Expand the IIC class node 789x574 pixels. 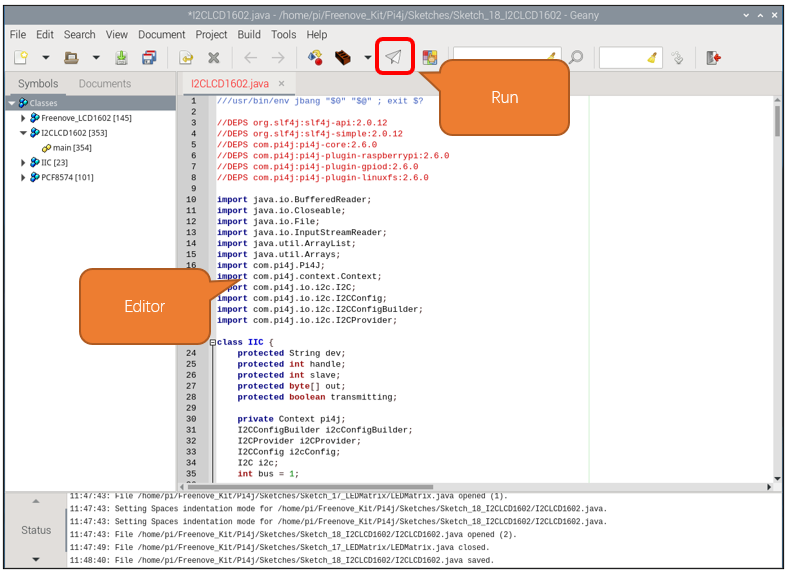tap(23, 162)
